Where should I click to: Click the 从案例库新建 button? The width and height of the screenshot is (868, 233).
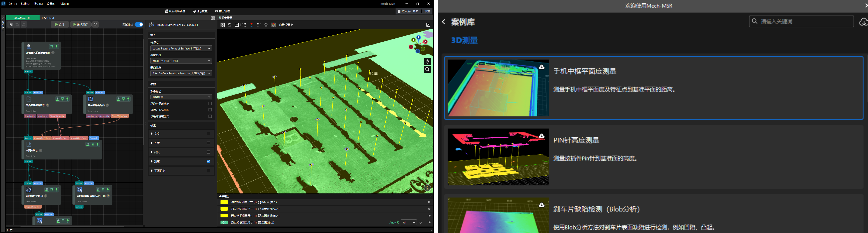175,11
